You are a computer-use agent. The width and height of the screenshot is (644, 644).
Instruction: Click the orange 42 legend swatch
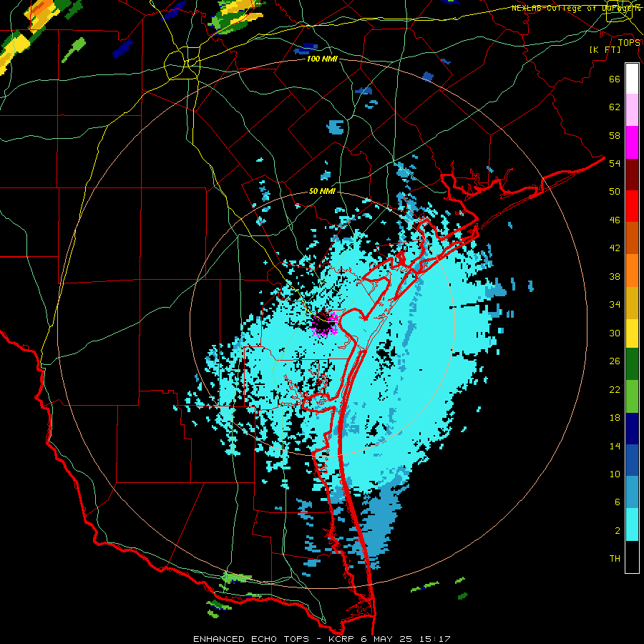pos(632,270)
